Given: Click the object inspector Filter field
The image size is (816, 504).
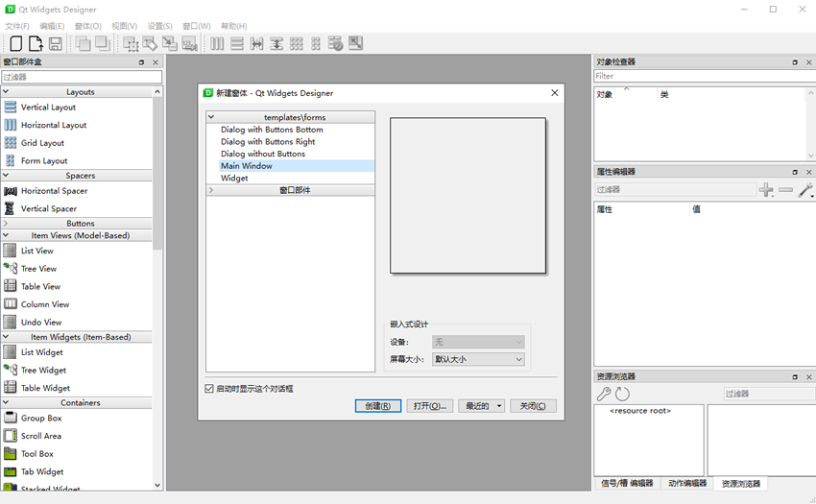Looking at the screenshot, I should [x=705, y=76].
